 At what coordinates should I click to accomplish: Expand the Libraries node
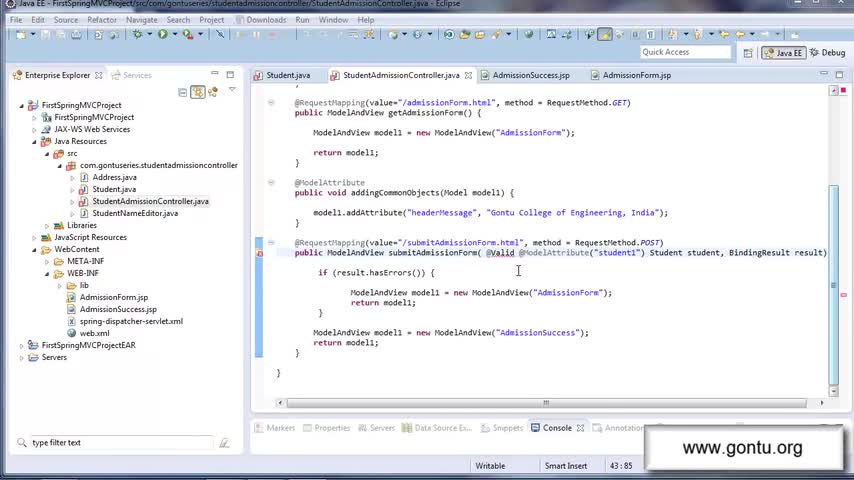pos(47,226)
